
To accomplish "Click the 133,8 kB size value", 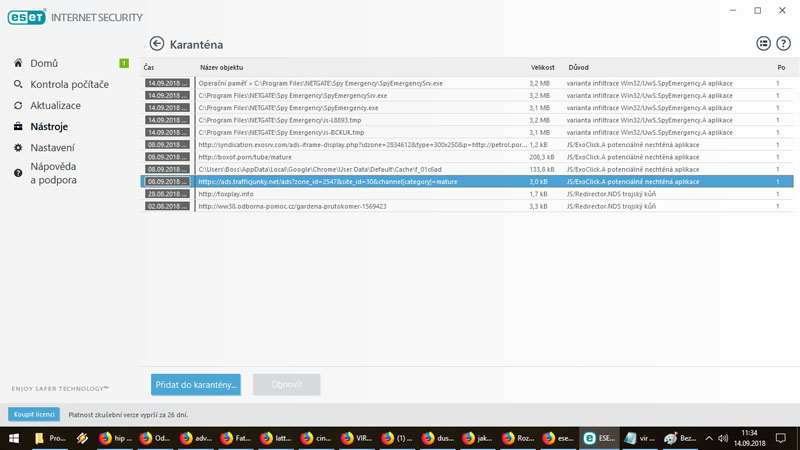I will pyautogui.click(x=541, y=169).
